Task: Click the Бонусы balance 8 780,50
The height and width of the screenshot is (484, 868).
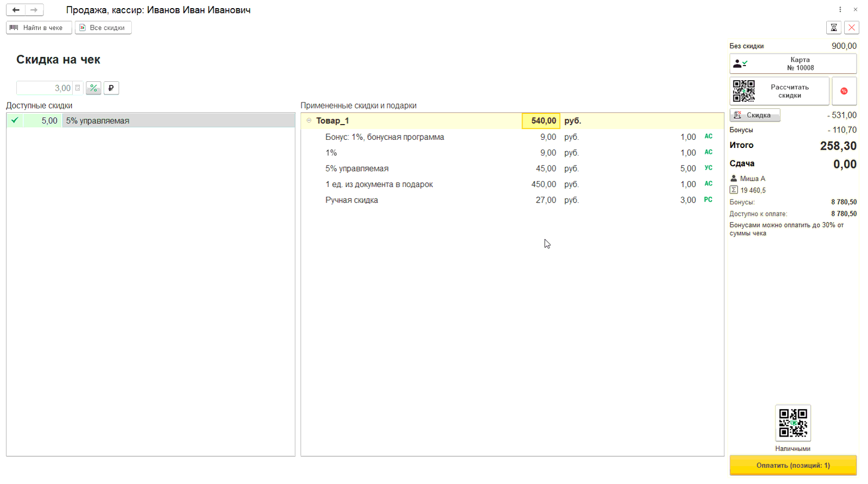Action: pos(844,202)
